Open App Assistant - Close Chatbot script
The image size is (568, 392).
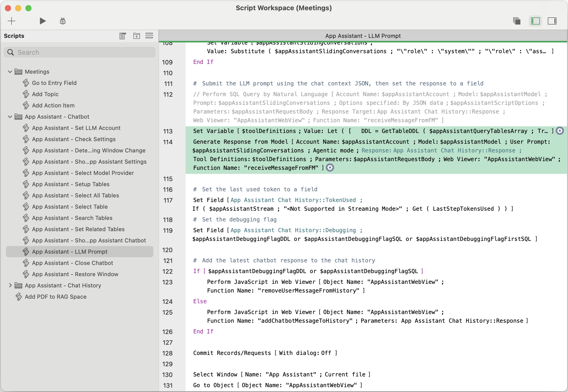pos(72,263)
